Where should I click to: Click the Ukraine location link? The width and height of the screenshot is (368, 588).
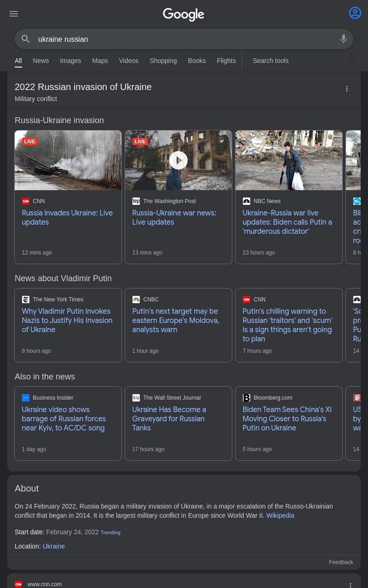[x=54, y=546]
